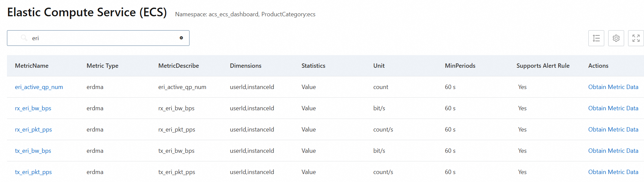Click the search magnifier icon

point(24,38)
